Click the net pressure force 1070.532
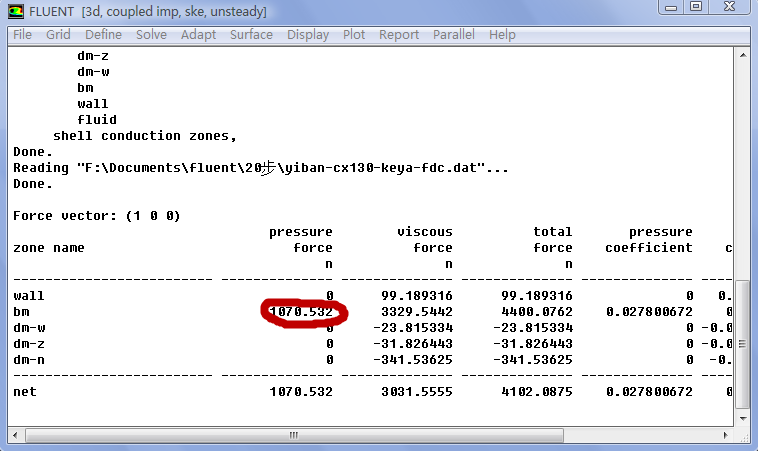The height and width of the screenshot is (451, 758). click(x=301, y=392)
